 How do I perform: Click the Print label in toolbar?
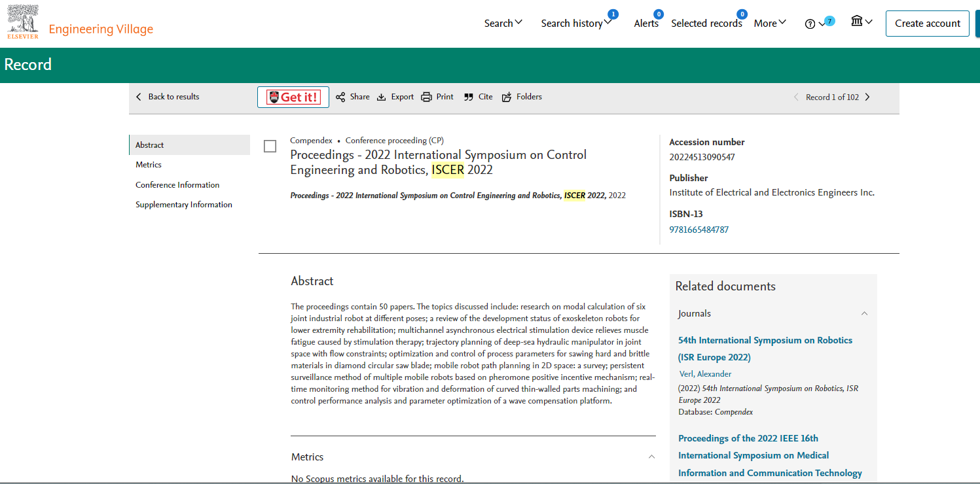tap(445, 97)
